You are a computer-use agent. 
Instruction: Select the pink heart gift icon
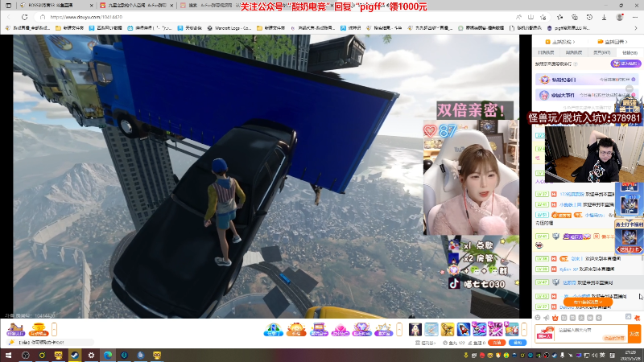(340, 330)
